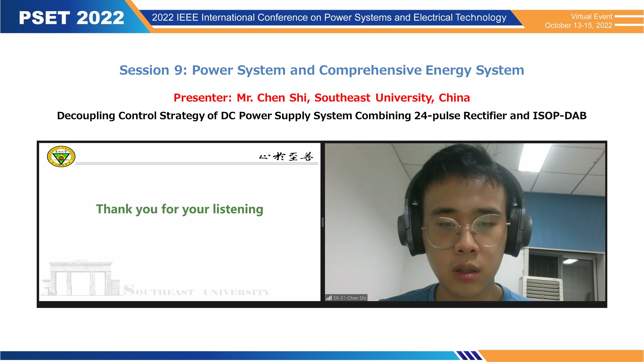The image size is (644, 362).
Task: Click the IEEE International Conference banner text
Action: click(329, 17)
